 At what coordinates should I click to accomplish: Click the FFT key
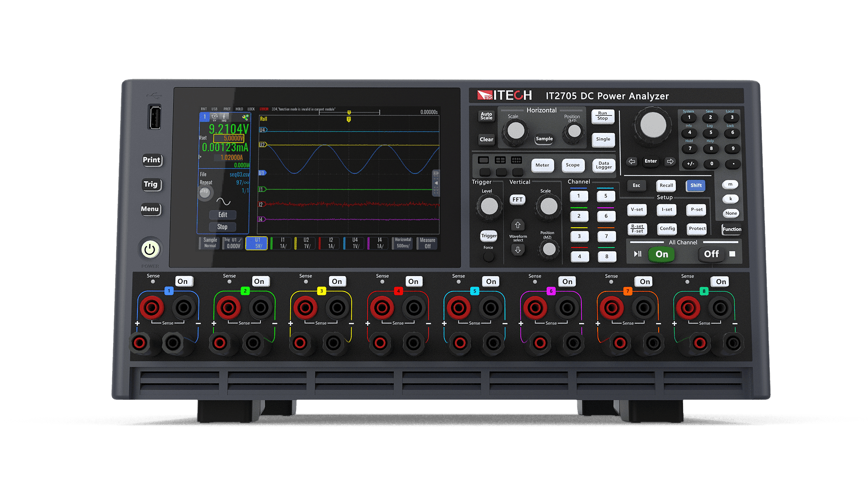[x=518, y=200]
